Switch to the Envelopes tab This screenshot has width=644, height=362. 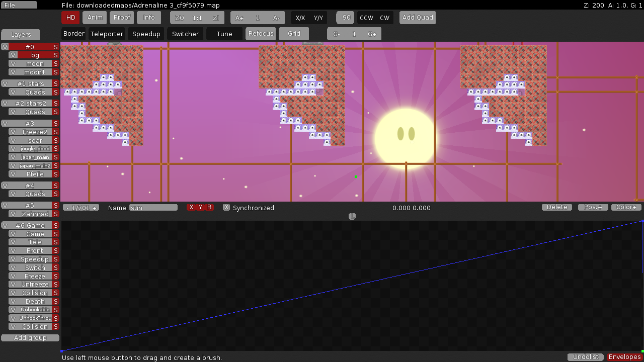[624, 357]
